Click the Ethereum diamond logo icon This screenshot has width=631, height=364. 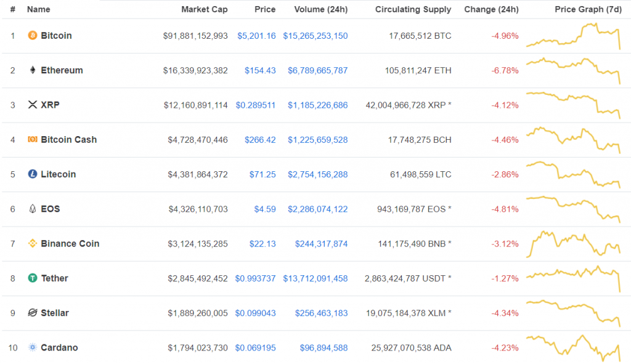point(33,70)
